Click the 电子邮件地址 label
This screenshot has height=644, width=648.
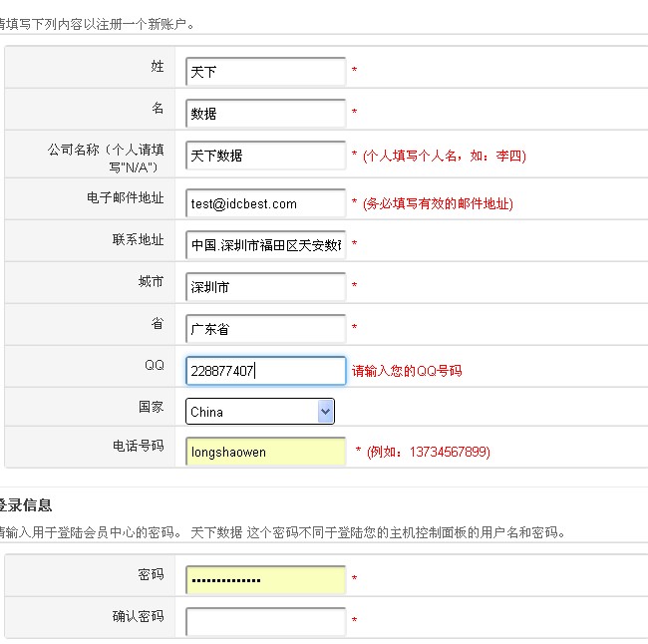pyautogui.click(x=125, y=197)
